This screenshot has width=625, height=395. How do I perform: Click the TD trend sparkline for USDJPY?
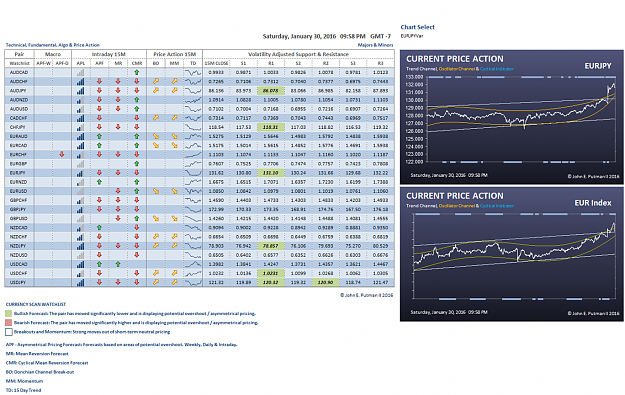[x=193, y=283]
